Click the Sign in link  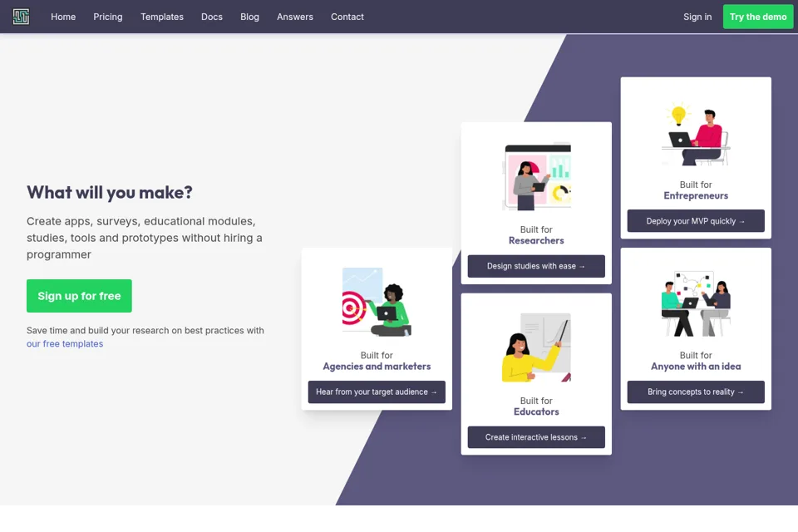(697, 17)
